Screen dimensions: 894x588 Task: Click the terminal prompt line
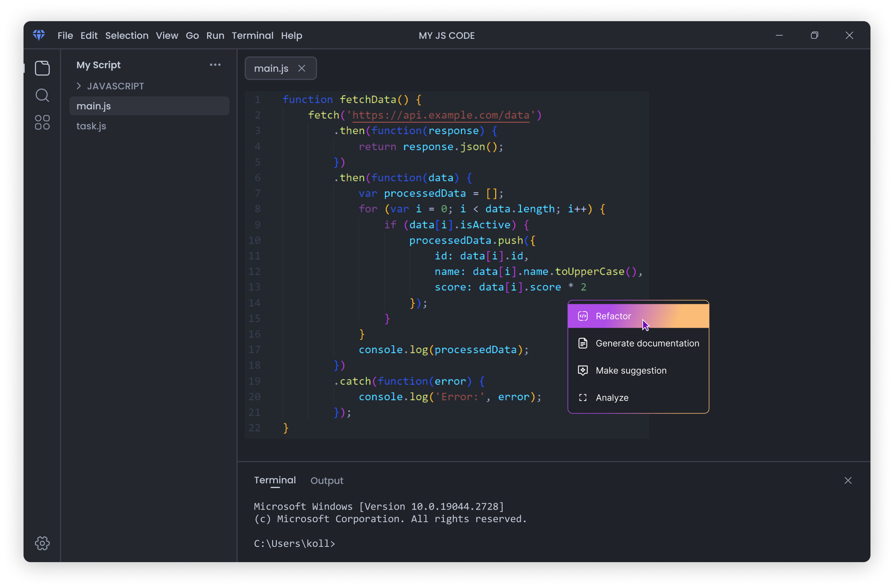(294, 544)
